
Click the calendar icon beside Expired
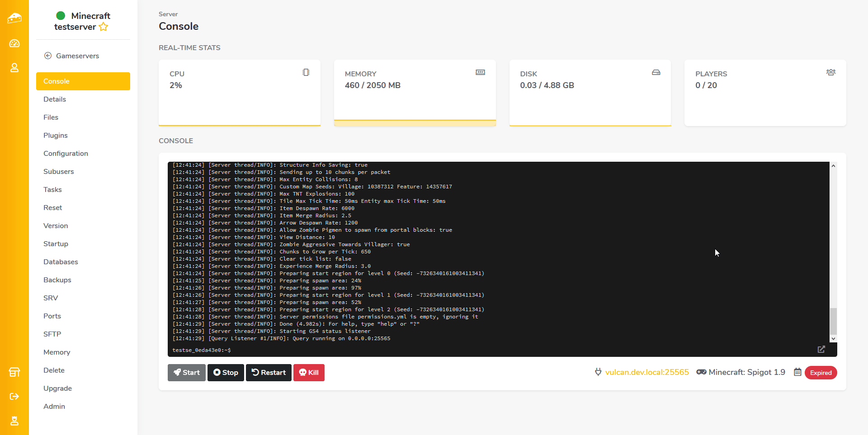[x=797, y=372]
